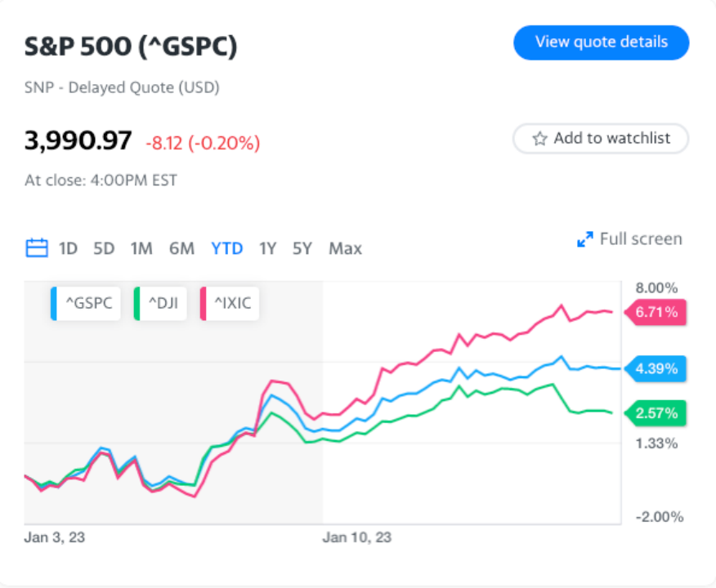The width and height of the screenshot is (716, 588).
Task: Click the green 2.57% value label
Action: click(656, 413)
